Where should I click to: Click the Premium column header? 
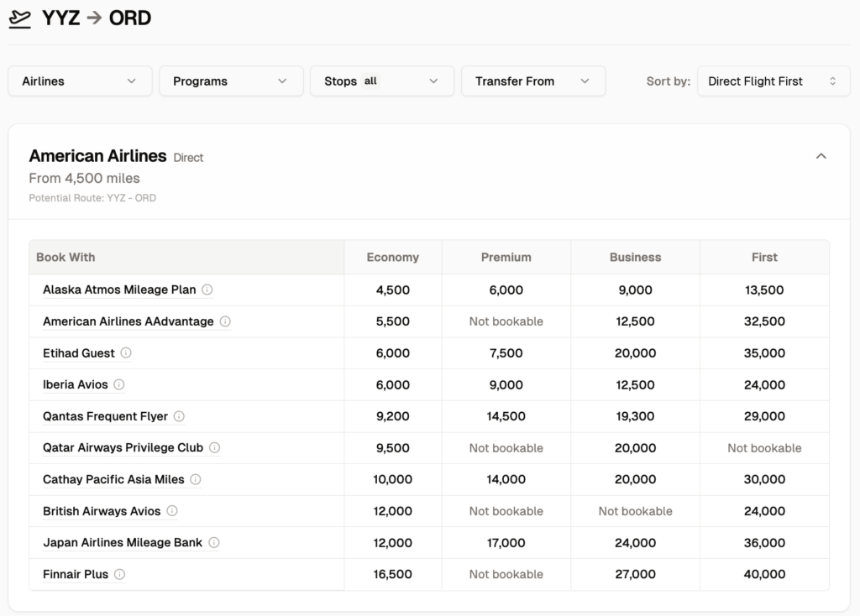pyautogui.click(x=506, y=257)
